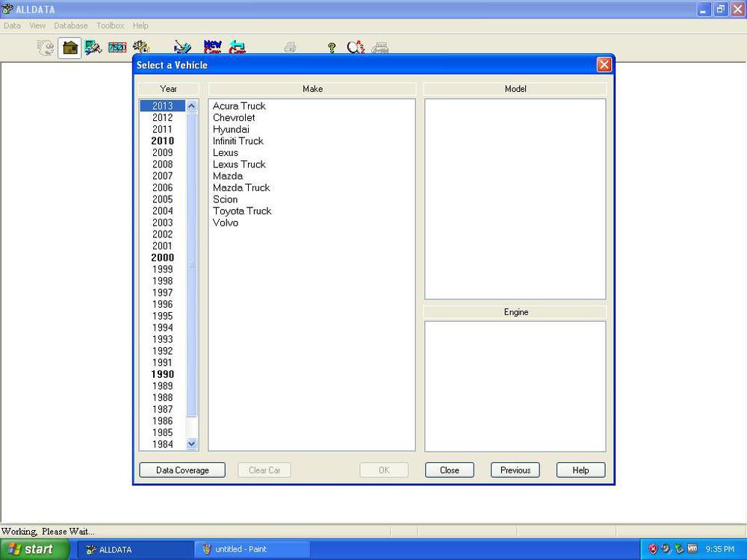Click the Previous button

pyautogui.click(x=515, y=470)
